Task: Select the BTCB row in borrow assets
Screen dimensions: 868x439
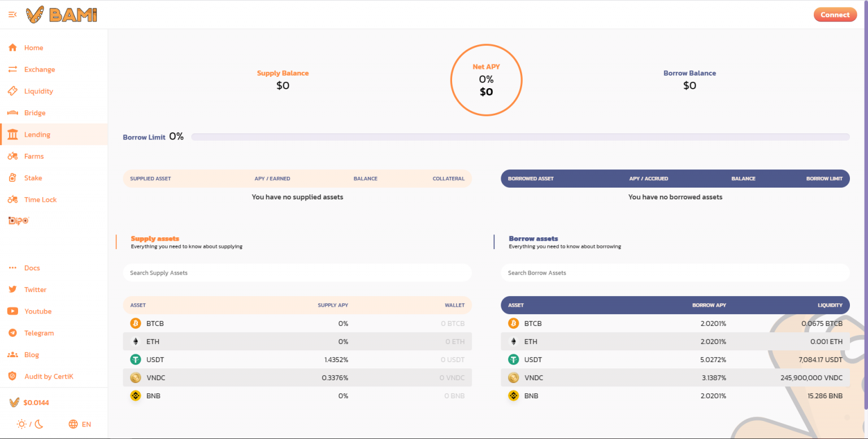Action: tap(675, 323)
